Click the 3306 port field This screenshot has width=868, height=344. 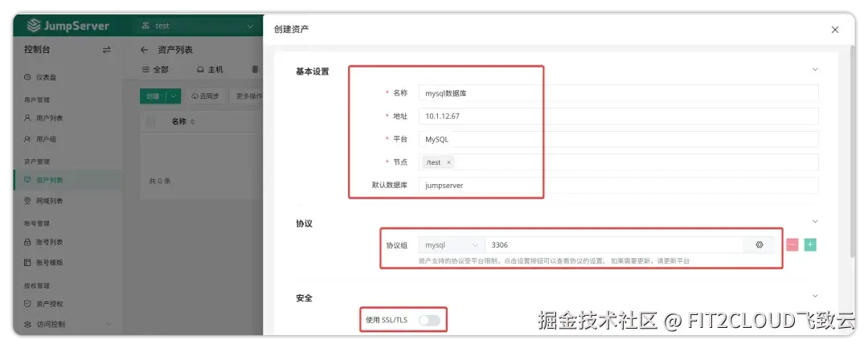(x=615, y=245)
